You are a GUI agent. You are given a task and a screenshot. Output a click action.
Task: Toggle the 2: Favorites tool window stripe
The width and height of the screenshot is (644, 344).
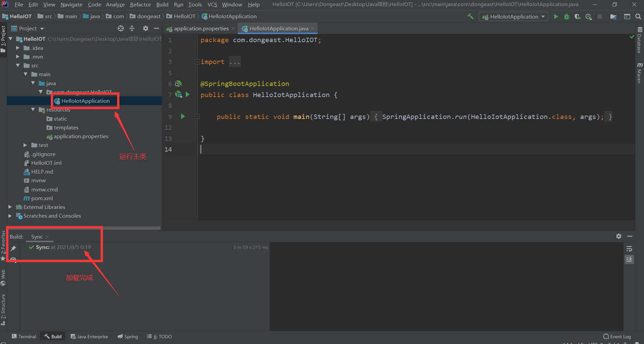[x=3, y=245]
